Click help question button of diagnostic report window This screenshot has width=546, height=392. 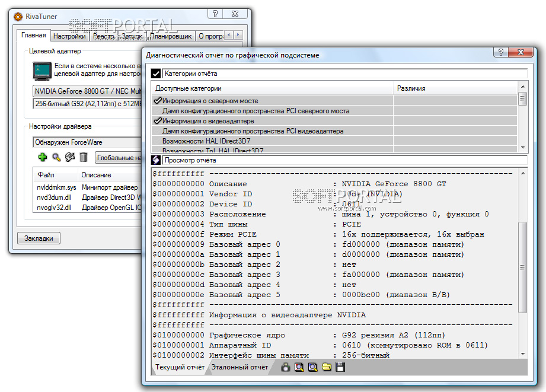[x=501, y=52]
